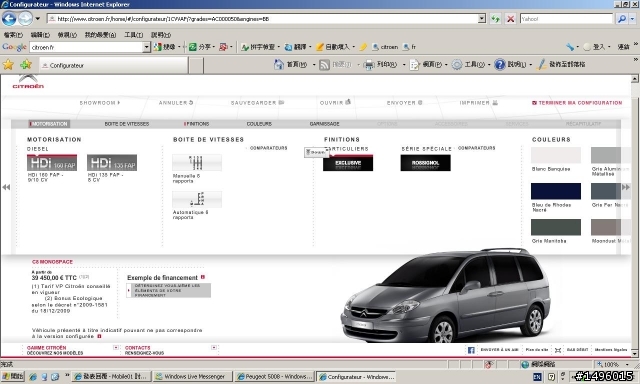Click the Ouvrir link

[335, 102]
